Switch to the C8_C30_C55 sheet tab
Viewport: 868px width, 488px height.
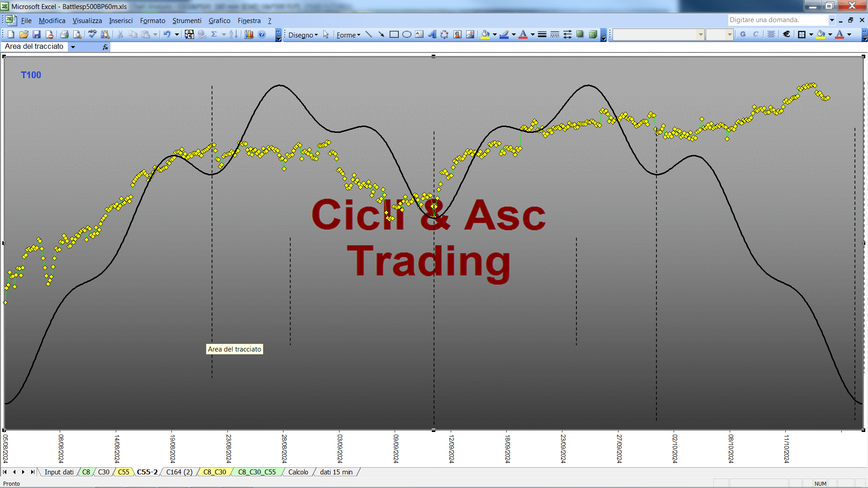(257, 472)
